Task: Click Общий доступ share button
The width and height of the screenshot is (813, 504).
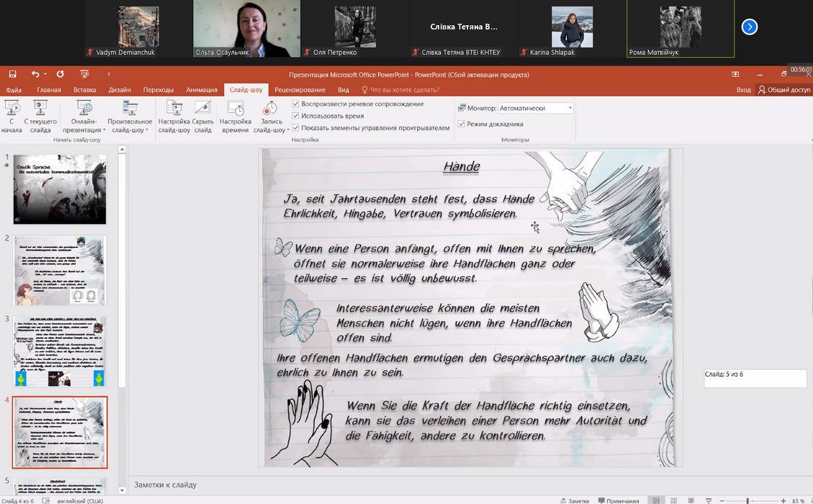Action: [x=784, y=90]
